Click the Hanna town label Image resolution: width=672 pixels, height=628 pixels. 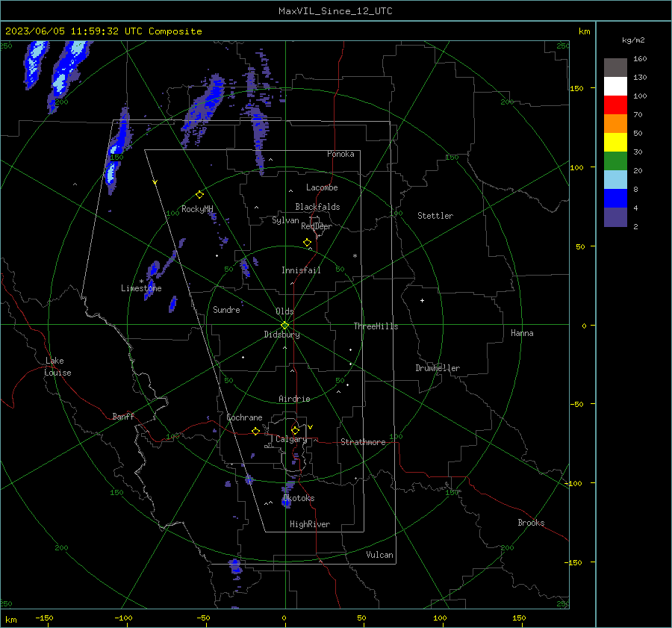click(x=522, y=333)
